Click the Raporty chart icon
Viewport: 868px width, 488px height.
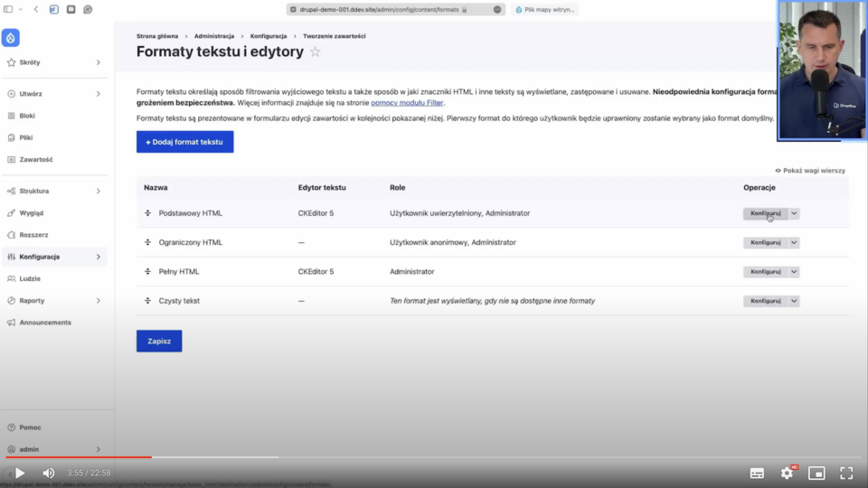click(11, 300)
